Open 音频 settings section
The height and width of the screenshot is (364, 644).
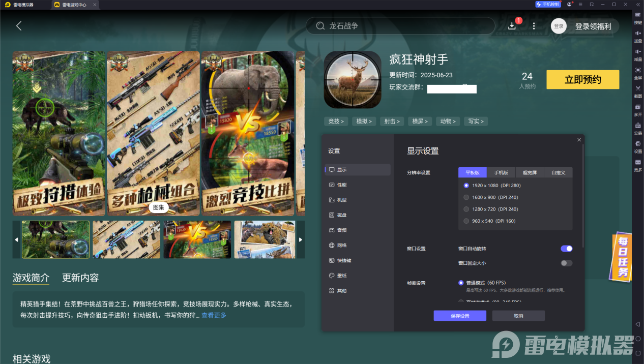coord(358,230)
